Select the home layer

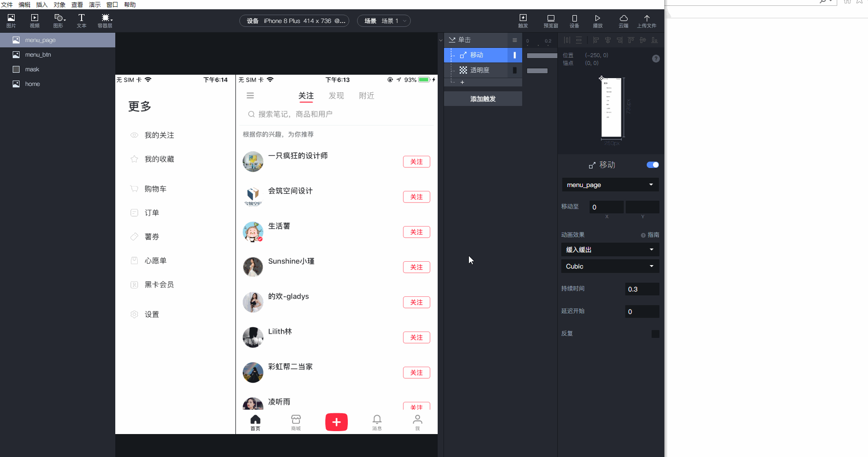pyautogui.click(x=58, y=84)
